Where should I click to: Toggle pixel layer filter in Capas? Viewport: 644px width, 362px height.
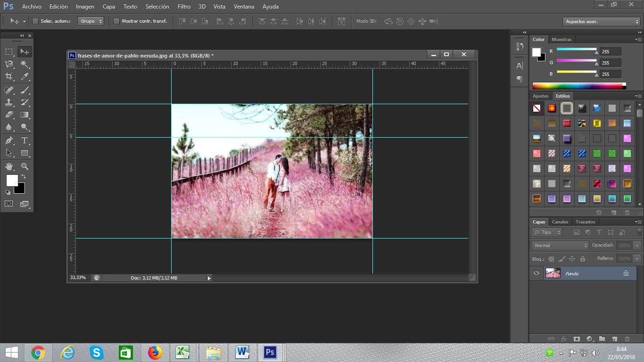(577, 232)
